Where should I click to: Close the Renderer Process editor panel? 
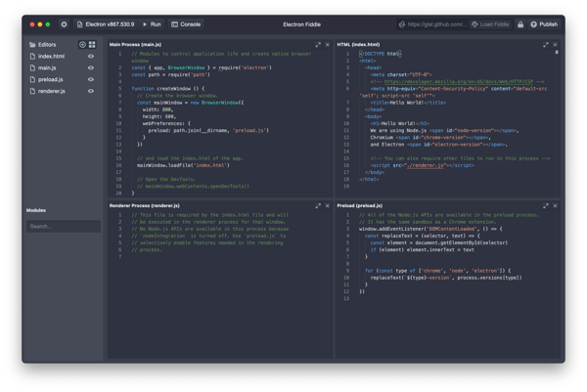328,206
